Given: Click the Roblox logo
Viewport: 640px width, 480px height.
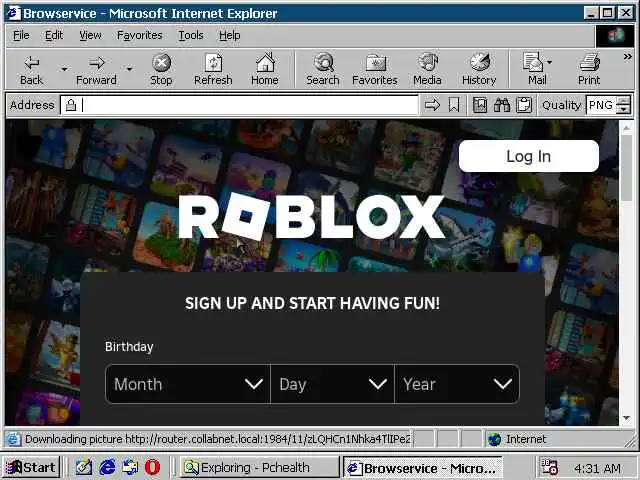Looking at the screenshot, I should coord(311,217).
